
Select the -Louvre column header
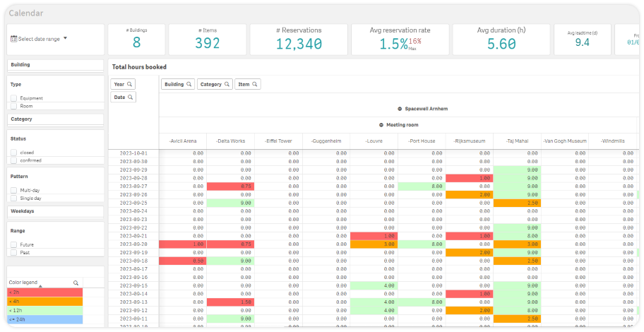[x=374, y=141]
